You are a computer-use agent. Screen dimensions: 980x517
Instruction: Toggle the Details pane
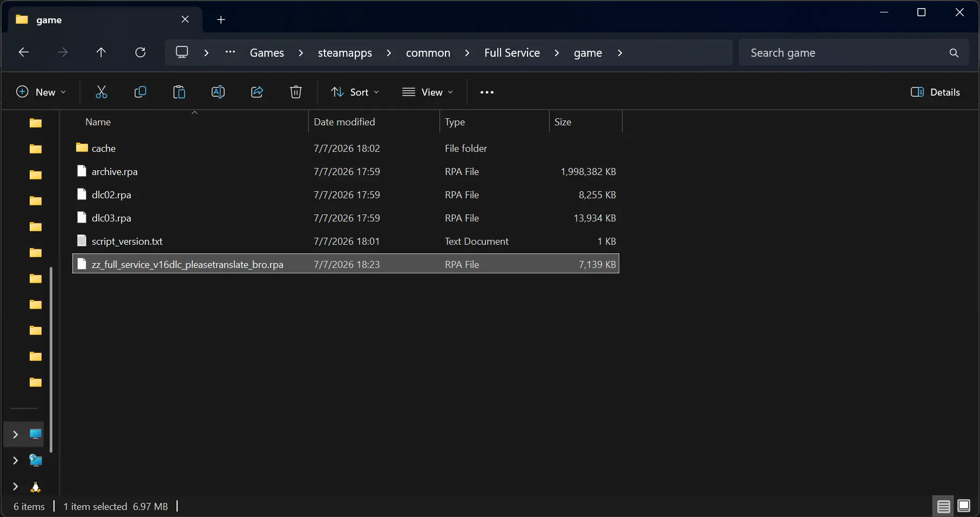(x=935, y=92)
